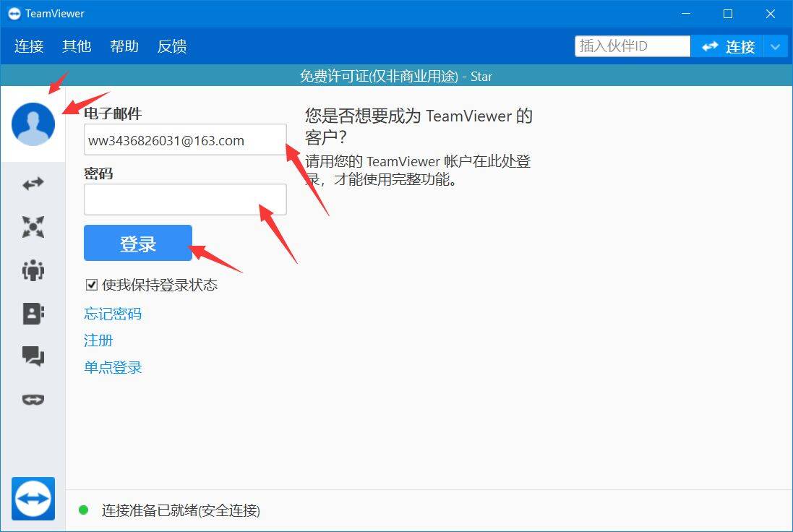Viewport: 793px width, 532px height.
Task: Click the TeamViewer logo at bottom left
Action: tap(33, 499)
